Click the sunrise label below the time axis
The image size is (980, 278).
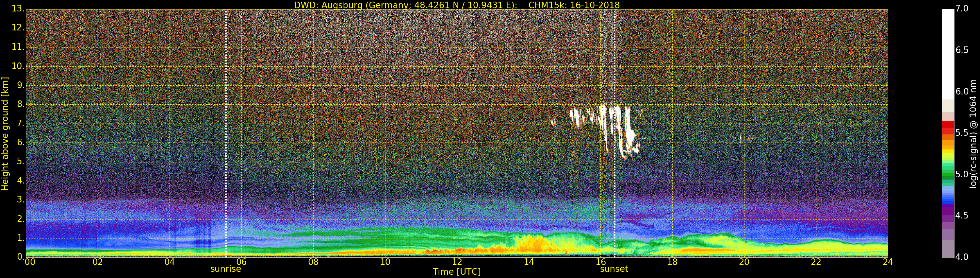pyautogui.click(x=226, y=269)
